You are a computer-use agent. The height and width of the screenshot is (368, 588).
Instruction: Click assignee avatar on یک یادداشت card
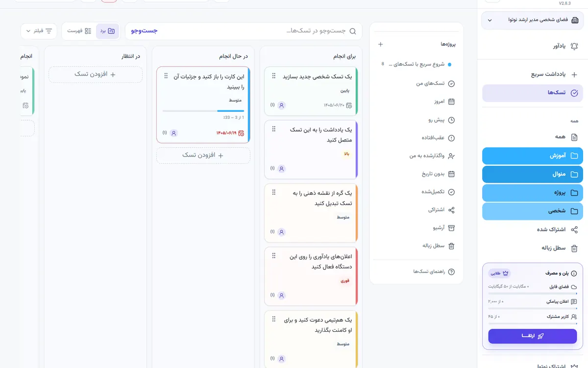tap(281, 168)
